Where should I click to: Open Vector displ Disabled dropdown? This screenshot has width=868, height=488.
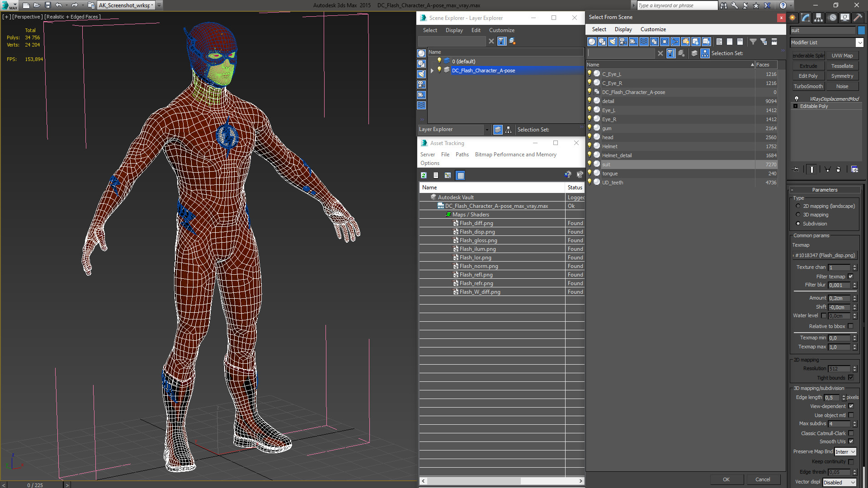tap(840, 483)
